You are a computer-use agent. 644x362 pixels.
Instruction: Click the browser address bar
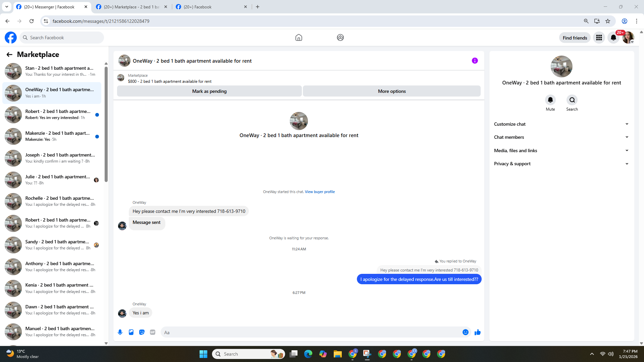315,21
